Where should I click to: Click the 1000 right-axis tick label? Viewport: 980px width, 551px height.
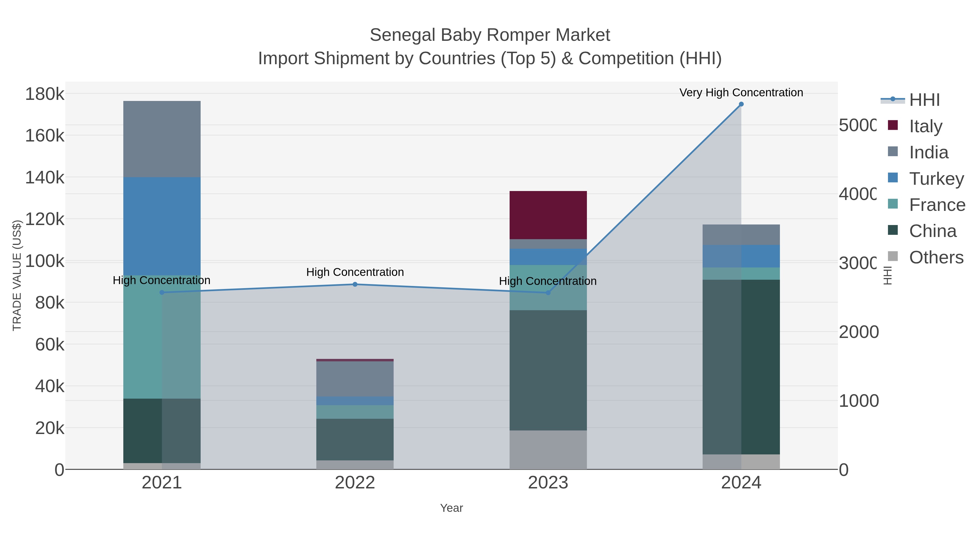859,401
